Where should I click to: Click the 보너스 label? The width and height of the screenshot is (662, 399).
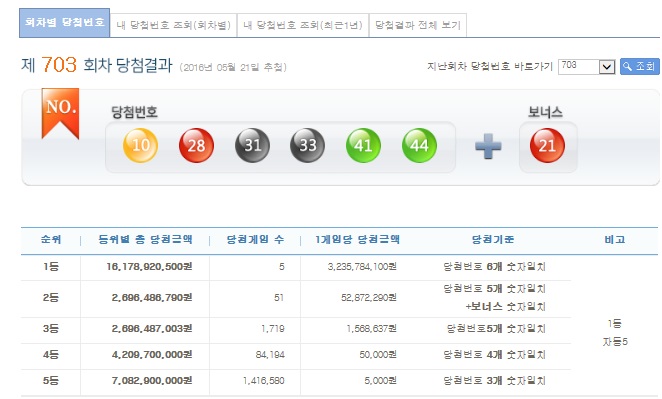[545, 112]
